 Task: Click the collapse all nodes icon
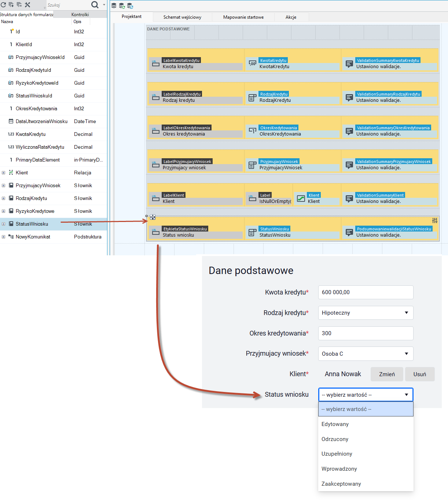(x=19, y=5)
